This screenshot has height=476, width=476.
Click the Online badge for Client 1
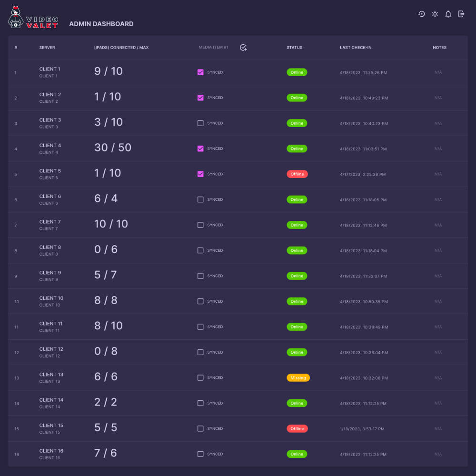pos(297,72)
